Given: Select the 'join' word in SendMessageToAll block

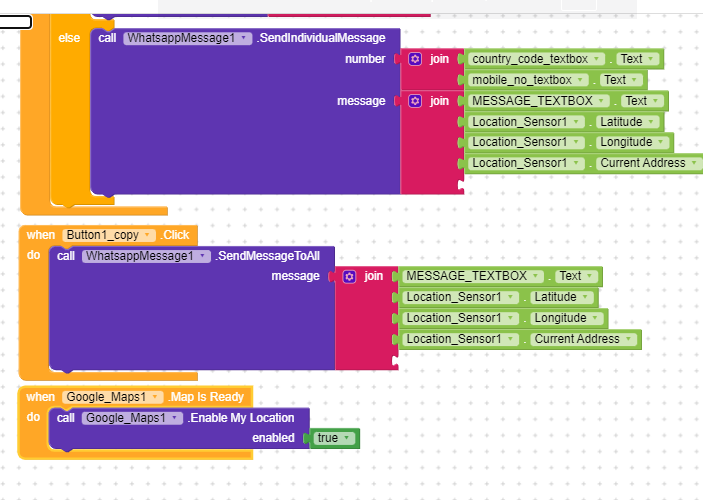Looking at the screenshot, I should (x=373, y=276).
